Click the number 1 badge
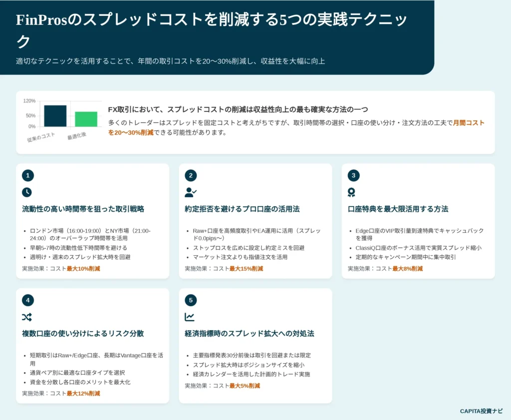This screenshot has width=511, height=420. [28, 175]
